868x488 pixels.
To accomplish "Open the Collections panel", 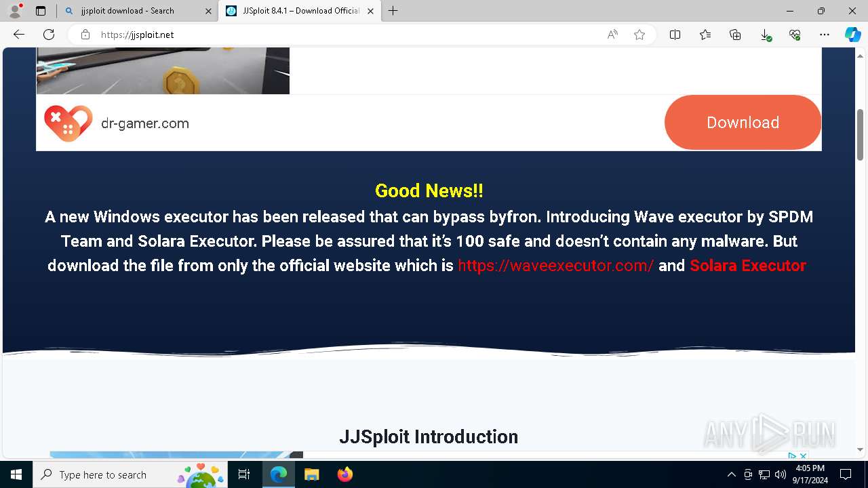I will [x=735, y=35].
